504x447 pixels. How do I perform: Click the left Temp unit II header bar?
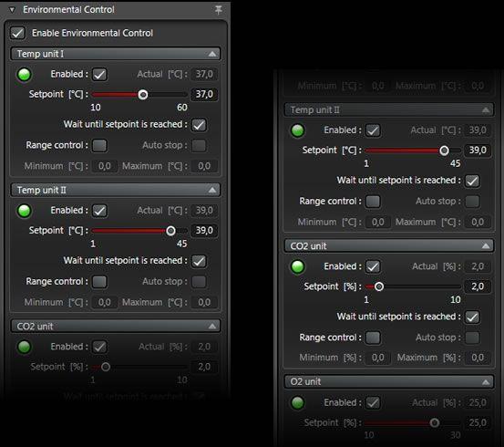116,190
